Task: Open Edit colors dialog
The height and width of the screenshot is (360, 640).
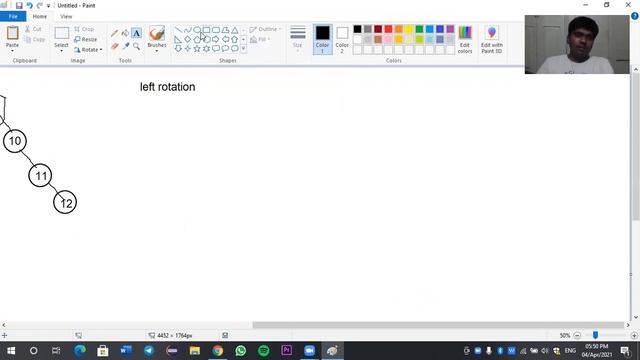Action: [465, 40]
